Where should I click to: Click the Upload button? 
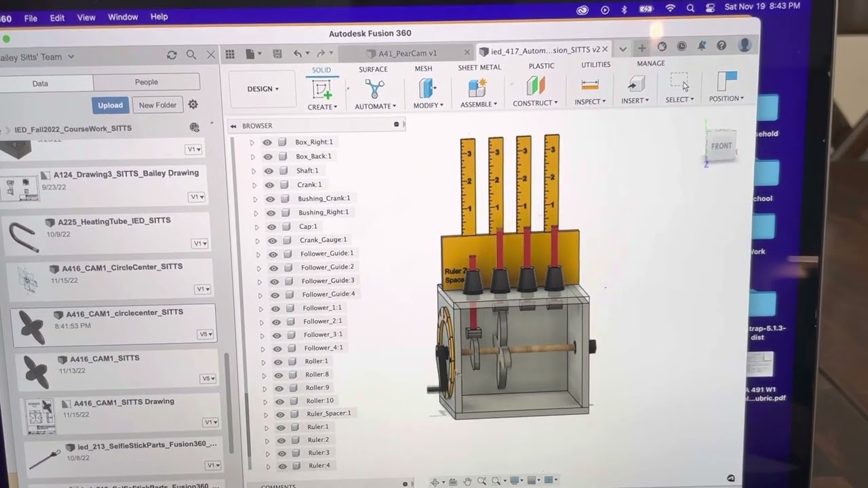(110, 105)
